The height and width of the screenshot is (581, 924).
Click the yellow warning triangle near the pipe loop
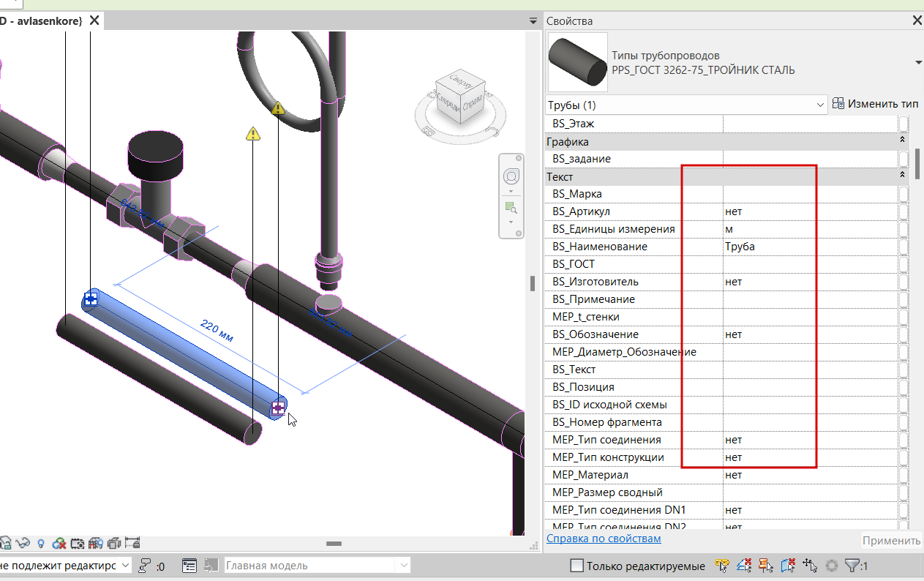click(277, 108)
